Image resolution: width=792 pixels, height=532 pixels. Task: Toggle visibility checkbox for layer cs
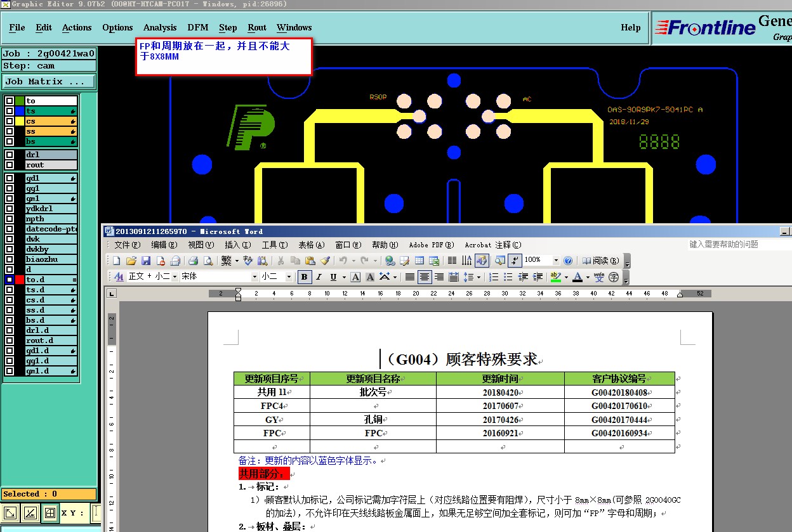pyautogui.click(x=10, y=121)
